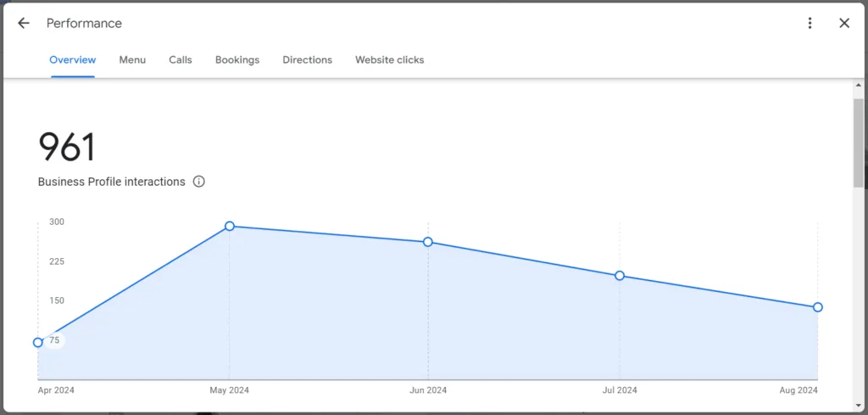Viewport: 868px width, 415px height.
Task: Click the Business Profile interactions label
Action: coord(111,182)
